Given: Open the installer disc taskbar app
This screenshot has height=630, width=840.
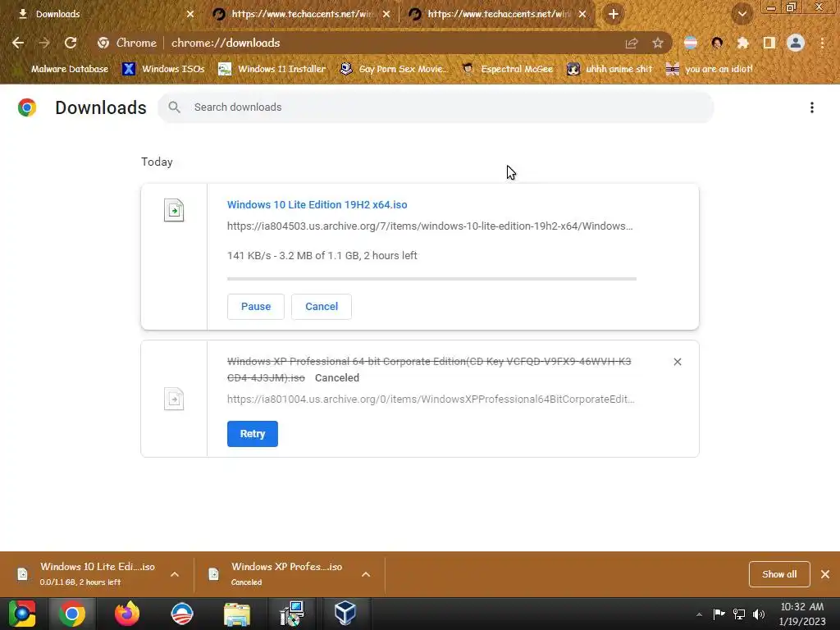Looking at the screenshot, I should coord(292,614).
